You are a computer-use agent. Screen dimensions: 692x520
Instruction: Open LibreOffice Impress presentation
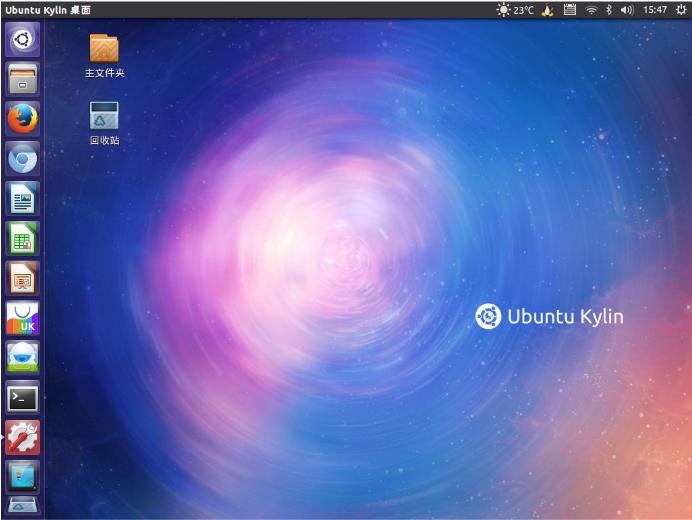click(23, 279)
